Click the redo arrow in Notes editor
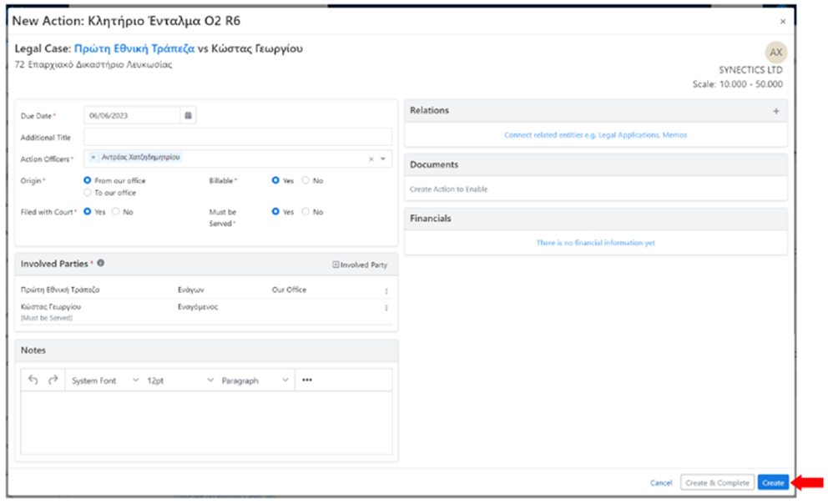 pyautogui.click(x=53, y=381)
